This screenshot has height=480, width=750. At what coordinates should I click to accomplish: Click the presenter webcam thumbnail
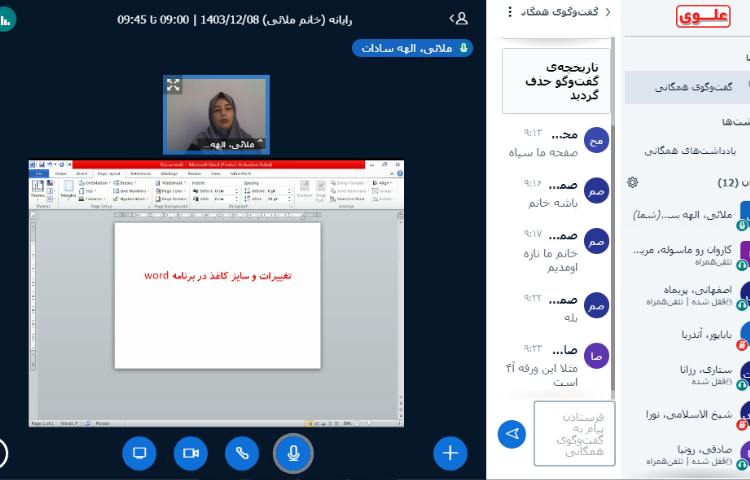click(216, 115)
